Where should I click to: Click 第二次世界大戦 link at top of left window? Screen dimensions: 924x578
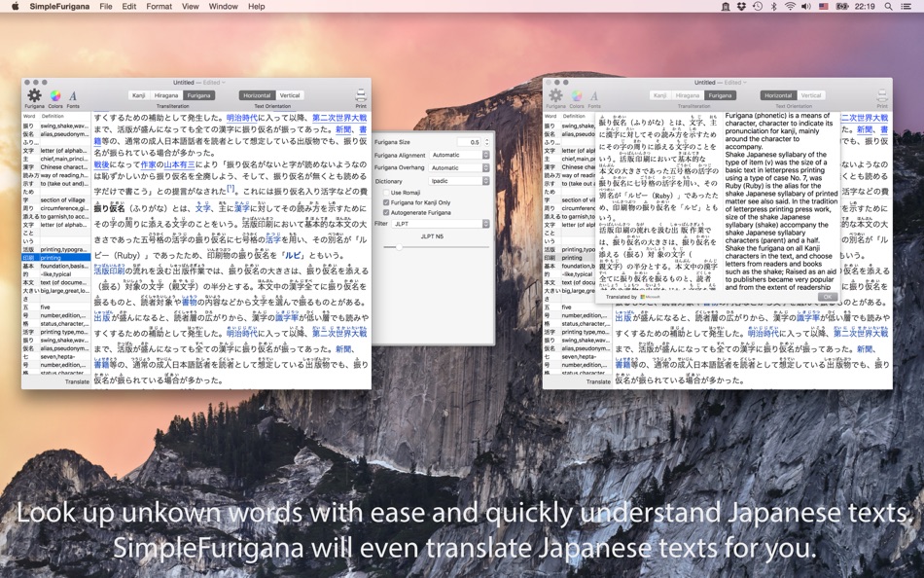tap(339, 118)
